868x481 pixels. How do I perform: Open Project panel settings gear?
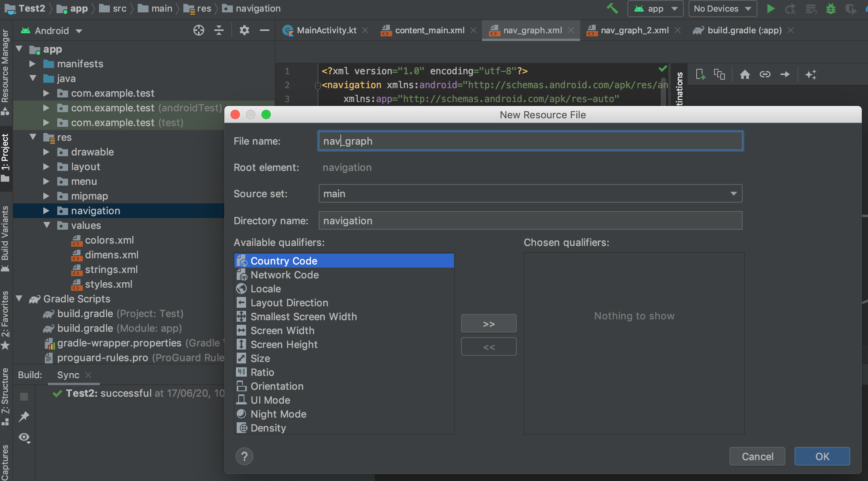pyautogui.click(x=244, y=30)
